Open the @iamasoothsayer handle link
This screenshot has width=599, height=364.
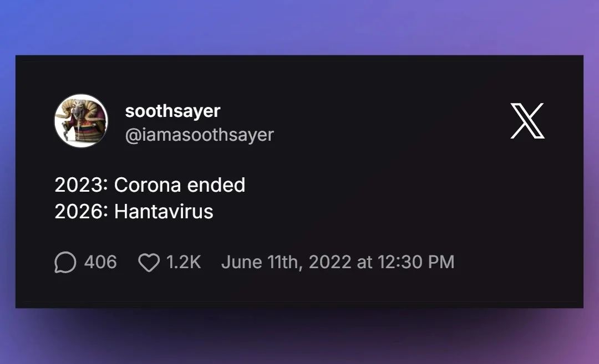pyautogui.click(x=200, y=135)
